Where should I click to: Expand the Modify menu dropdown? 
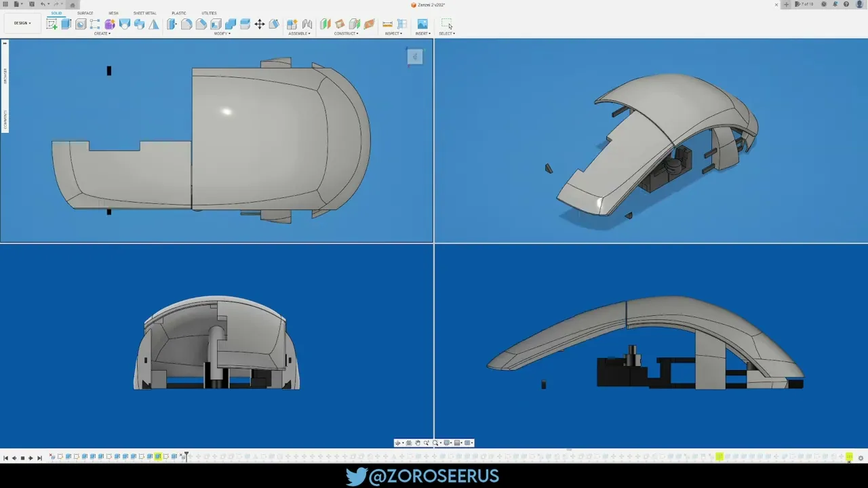click(x=222, y=33)
